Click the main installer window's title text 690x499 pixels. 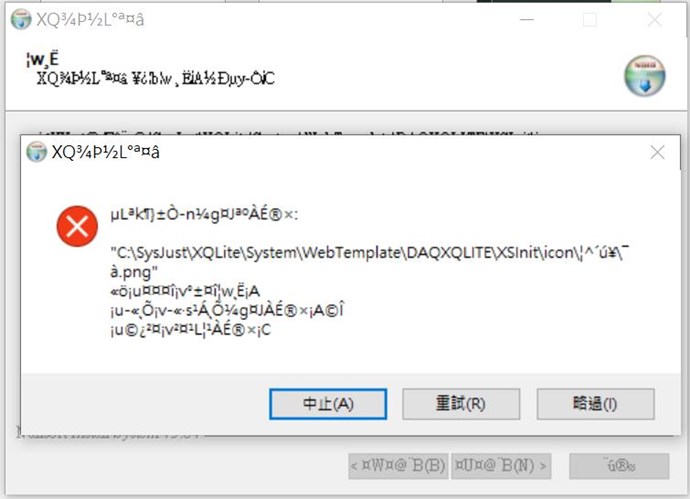(90, 20)
